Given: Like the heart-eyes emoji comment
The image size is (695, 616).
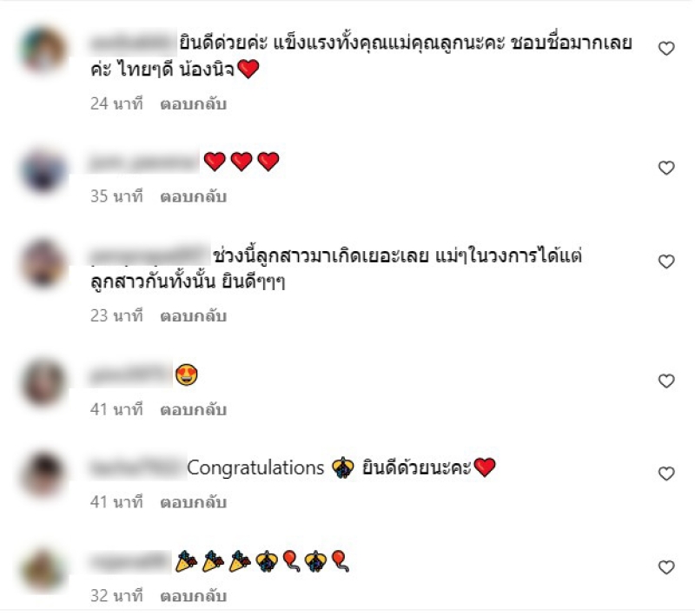Looking at the screenshot, I should [666, 381].
